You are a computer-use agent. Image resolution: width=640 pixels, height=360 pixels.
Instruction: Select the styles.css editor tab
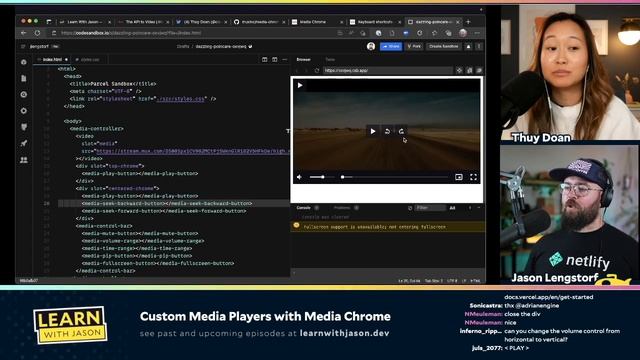(89, 60)
